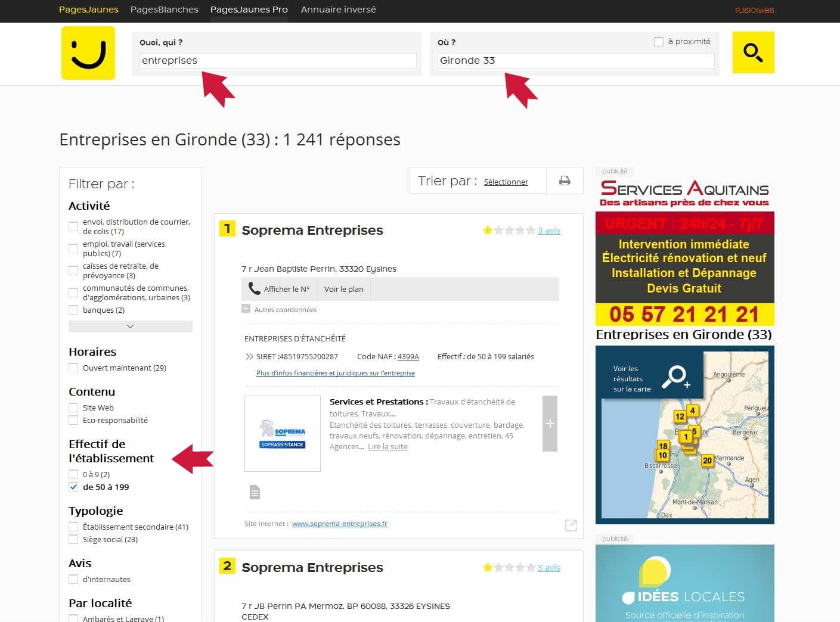Click the plus icon beside Autres coordonnées
Image resolution: width=840 pixels, height=622 pixels.
[x=246, y=309]
